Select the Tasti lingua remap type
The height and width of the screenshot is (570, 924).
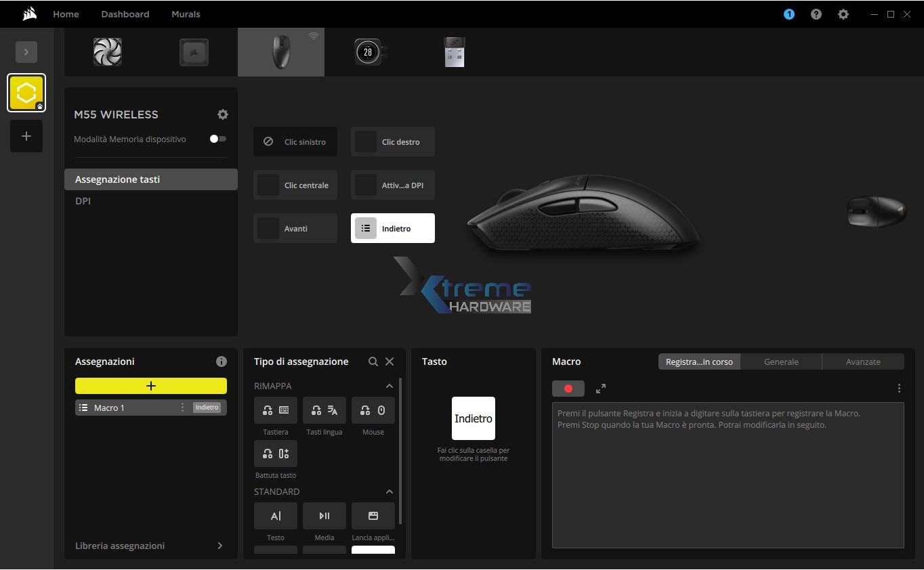(x=324, y=410)
